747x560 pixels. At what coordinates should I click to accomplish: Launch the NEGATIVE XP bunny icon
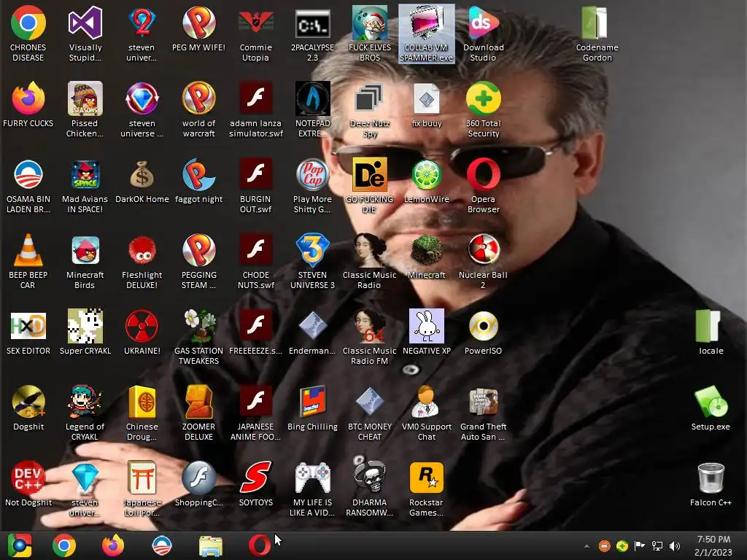(426, 326)
